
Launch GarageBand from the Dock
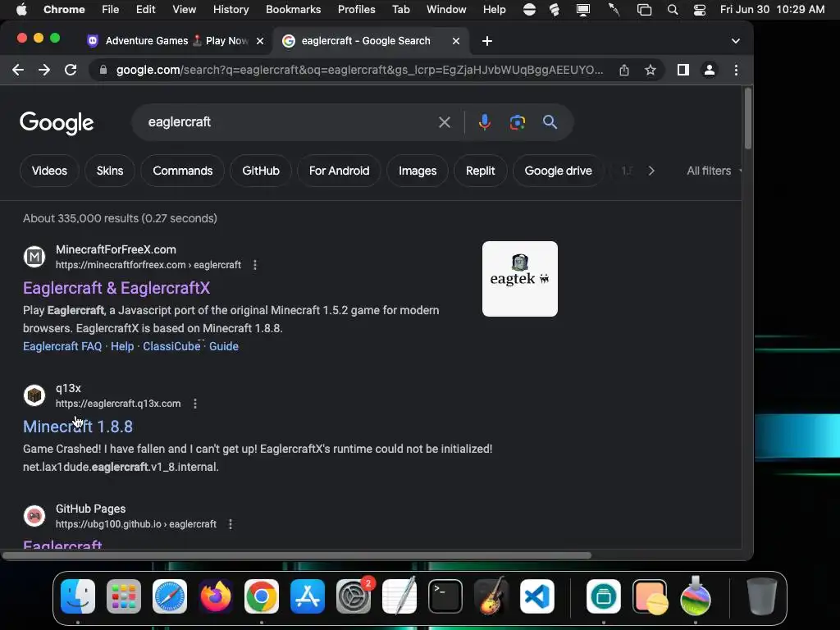click(x=491, y=596)
